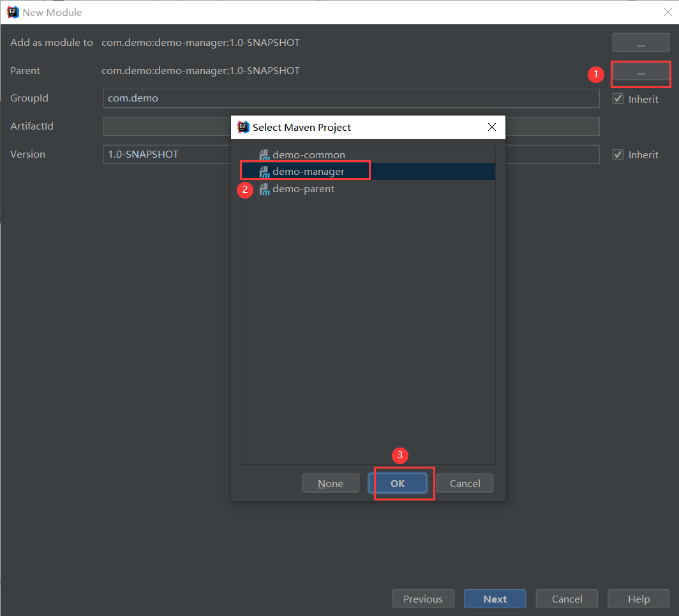Open the browse button for Add as module to
The width and height of the screenshot is (679, 616).
coord(641,43)
